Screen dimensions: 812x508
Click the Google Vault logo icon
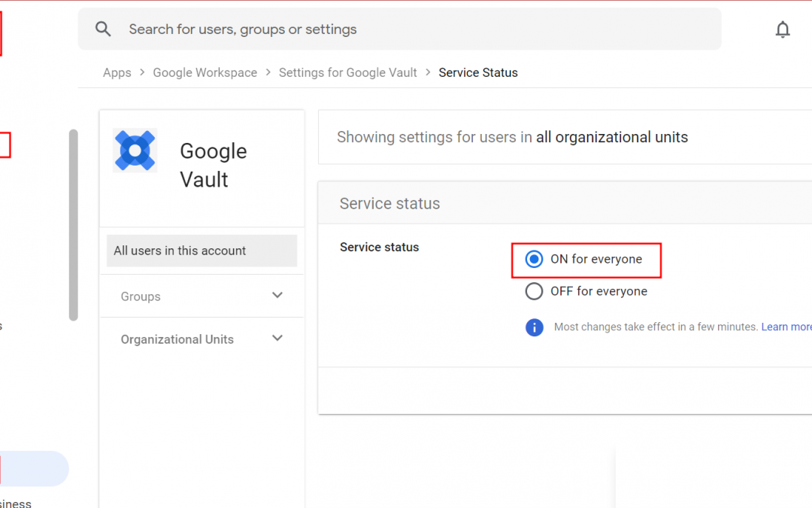click(135, 151)
